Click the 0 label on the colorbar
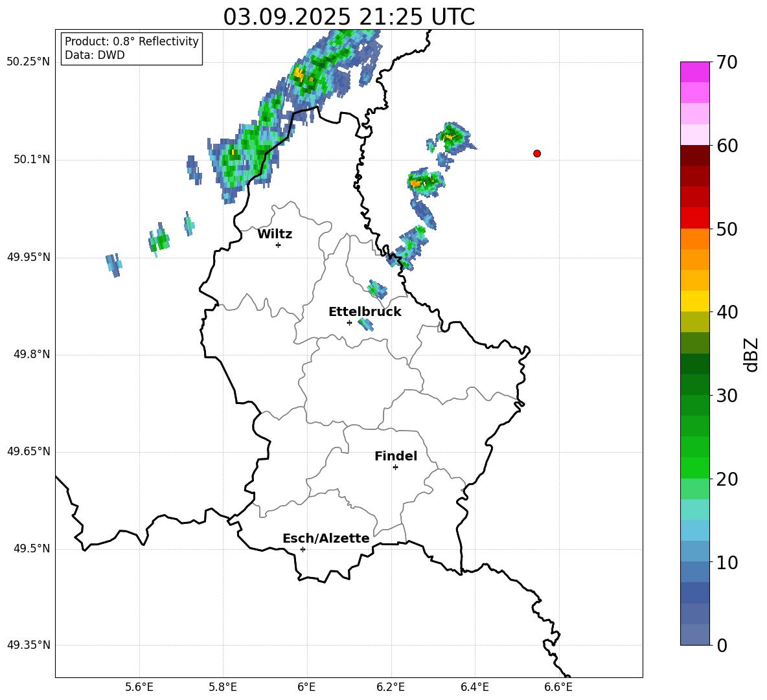Viewport: 767px width, 700px height. [x=722, y=645]
